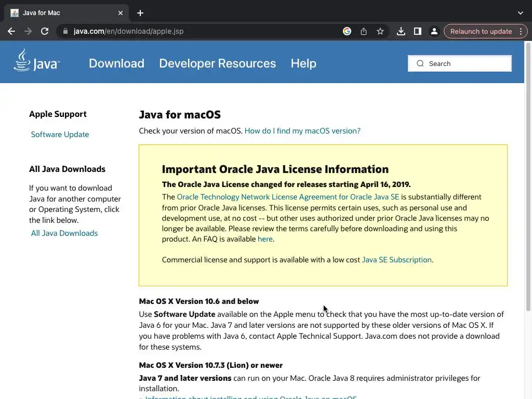Open the FAQ 'here' link
This screenshot has width=532, height=399.
[265, 239]
